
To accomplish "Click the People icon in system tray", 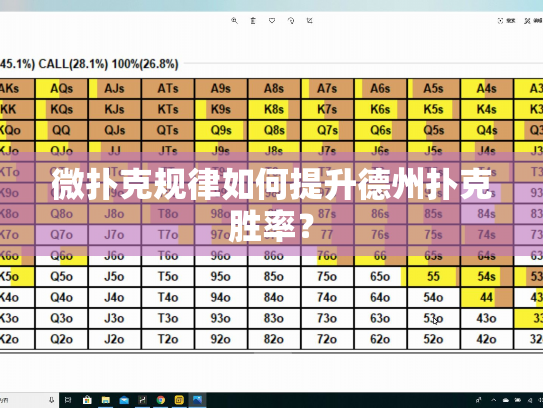I will click(478, 400).
